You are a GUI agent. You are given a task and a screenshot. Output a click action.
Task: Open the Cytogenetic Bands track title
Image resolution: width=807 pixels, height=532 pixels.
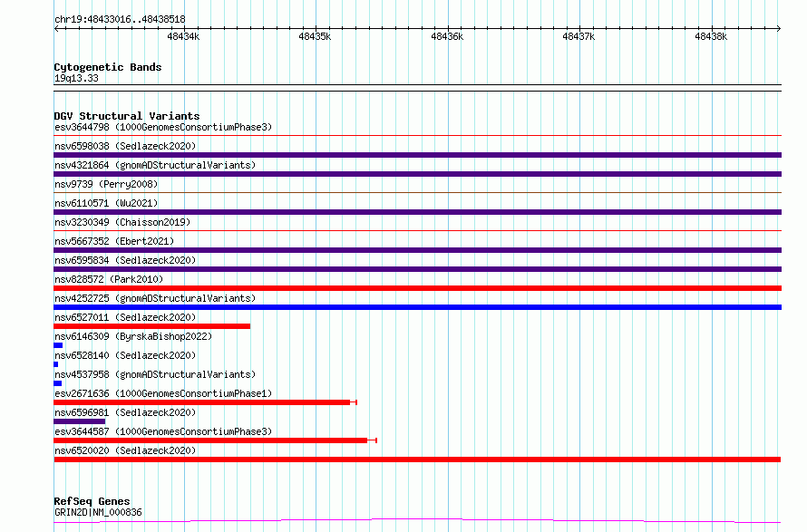(x=108, y=67)
